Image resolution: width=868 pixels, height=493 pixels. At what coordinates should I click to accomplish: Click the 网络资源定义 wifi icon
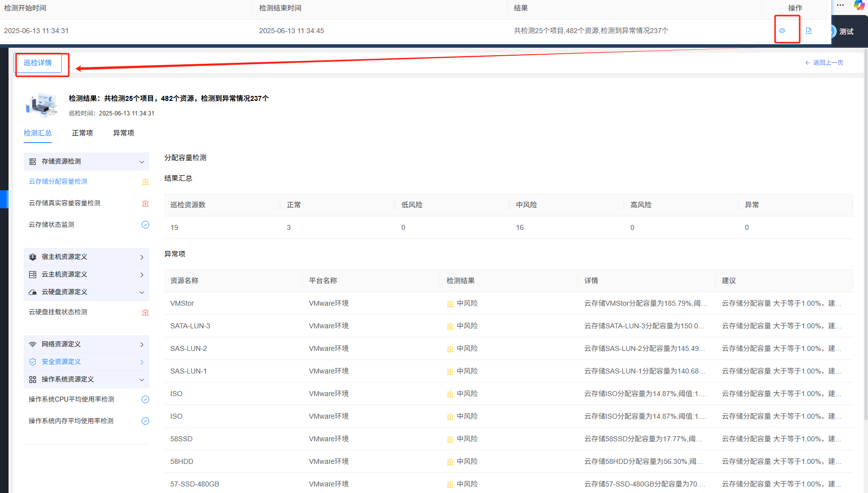click(x=33, y=344)
